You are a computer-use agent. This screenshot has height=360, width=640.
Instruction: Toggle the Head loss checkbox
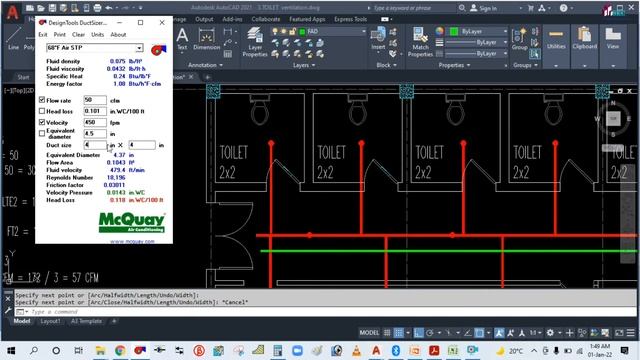pyautogui.click(x=42, y=111)
